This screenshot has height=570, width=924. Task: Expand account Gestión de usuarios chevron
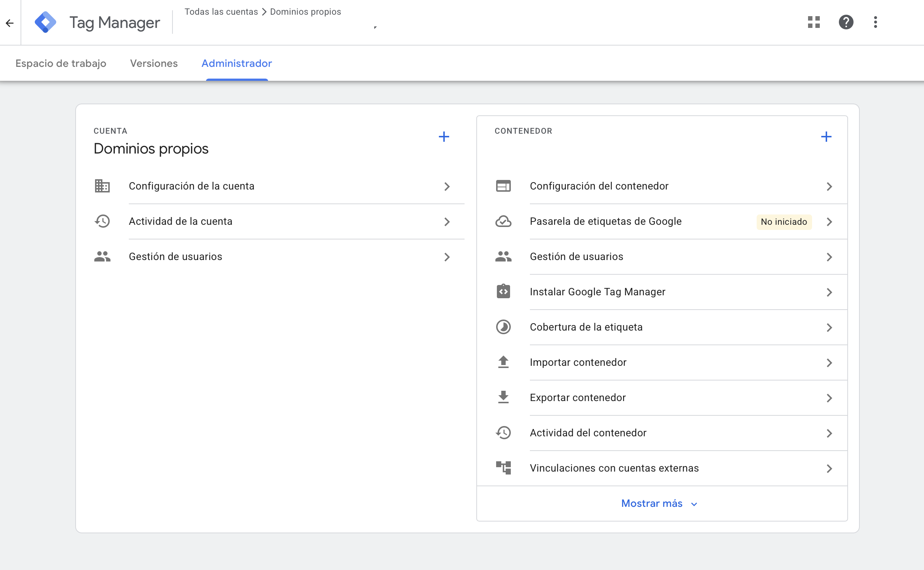tap(447, 257)
